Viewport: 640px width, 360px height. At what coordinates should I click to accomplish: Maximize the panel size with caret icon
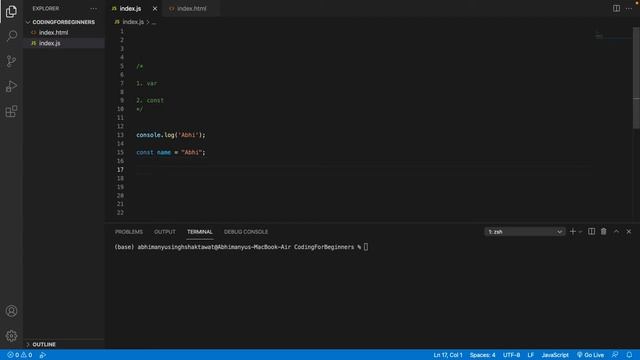click(616, 231)
